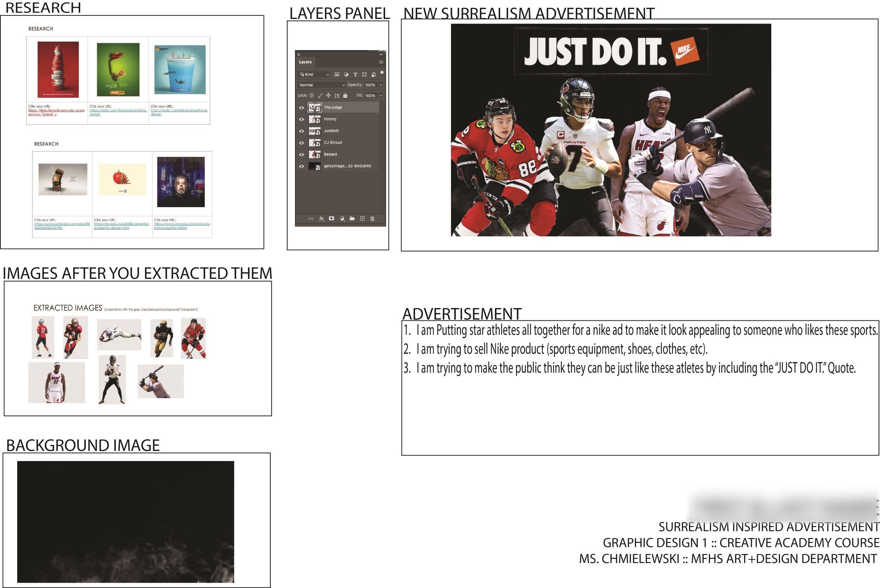Click the lock position move icon
Image resolution: width=880 pixels, height=588 pixels.
coord(328,96)
